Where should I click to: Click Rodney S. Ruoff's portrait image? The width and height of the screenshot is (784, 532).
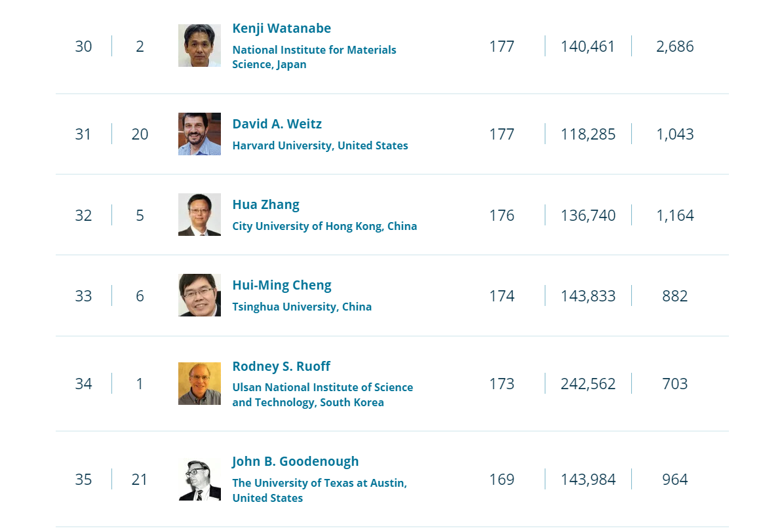point(199,384)
